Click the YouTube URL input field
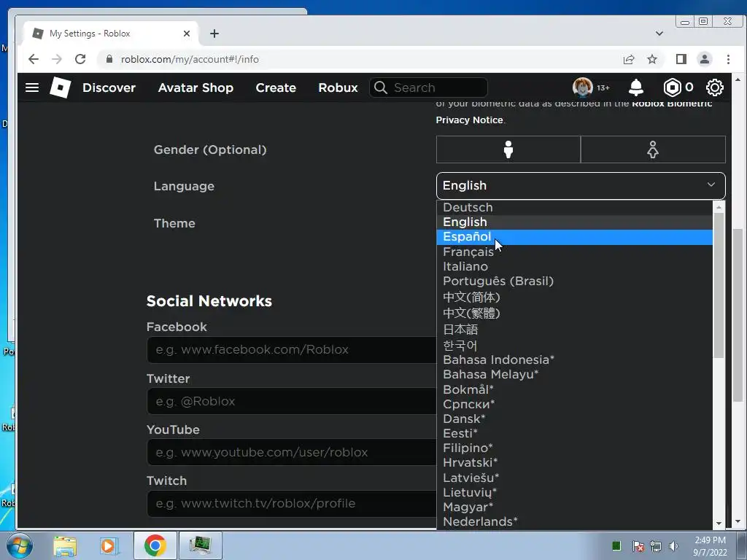This screenshot has height=560, width=747. coord(292,452)
